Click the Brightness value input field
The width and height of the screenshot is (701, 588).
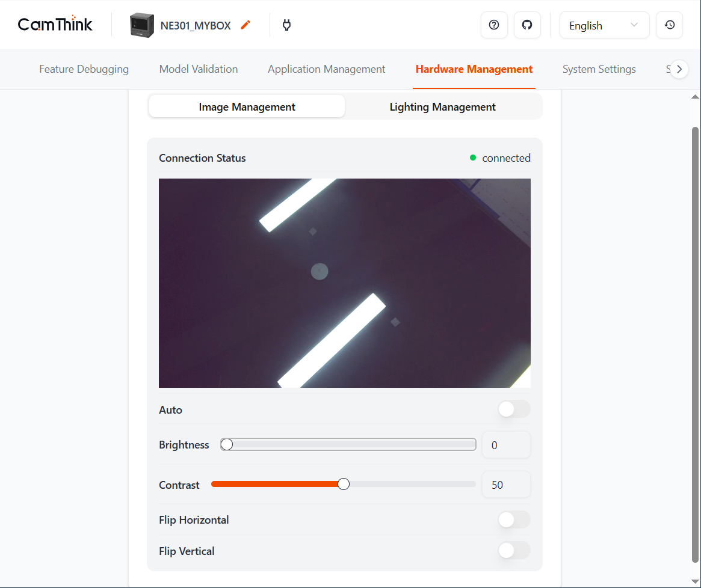pos(506,444)
